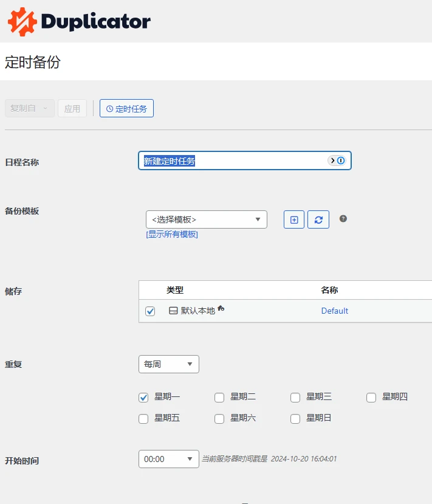Uncheck 星期一 checkbox
Image resolution: width=432 pixels, height=504 pixels.
coord(143,398)
